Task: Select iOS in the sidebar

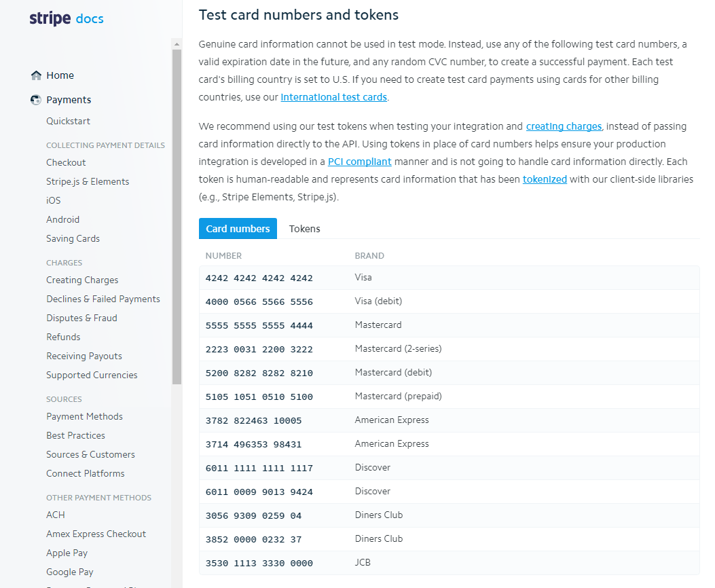Action: click(54, 200)
